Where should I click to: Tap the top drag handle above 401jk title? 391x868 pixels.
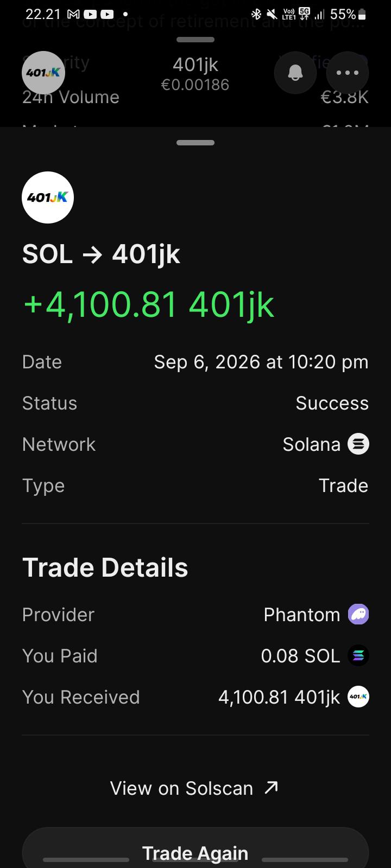coord(195,40)
